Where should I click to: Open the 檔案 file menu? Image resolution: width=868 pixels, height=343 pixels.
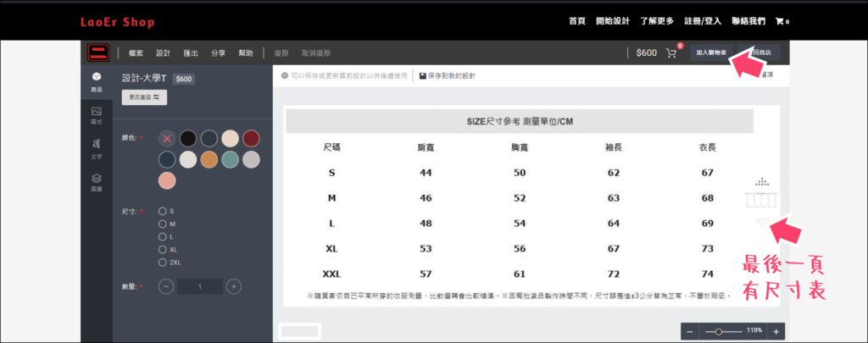136,53
